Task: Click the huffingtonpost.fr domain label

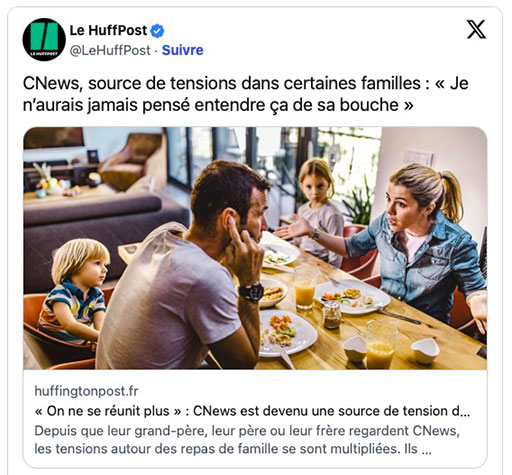Action: [86, 391]
